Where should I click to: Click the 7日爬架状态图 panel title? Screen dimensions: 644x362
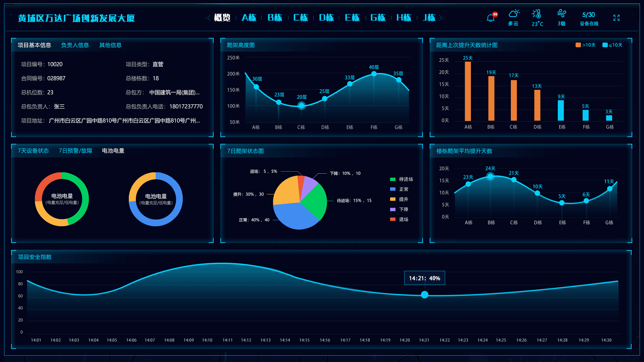click(x=245, y=151)
